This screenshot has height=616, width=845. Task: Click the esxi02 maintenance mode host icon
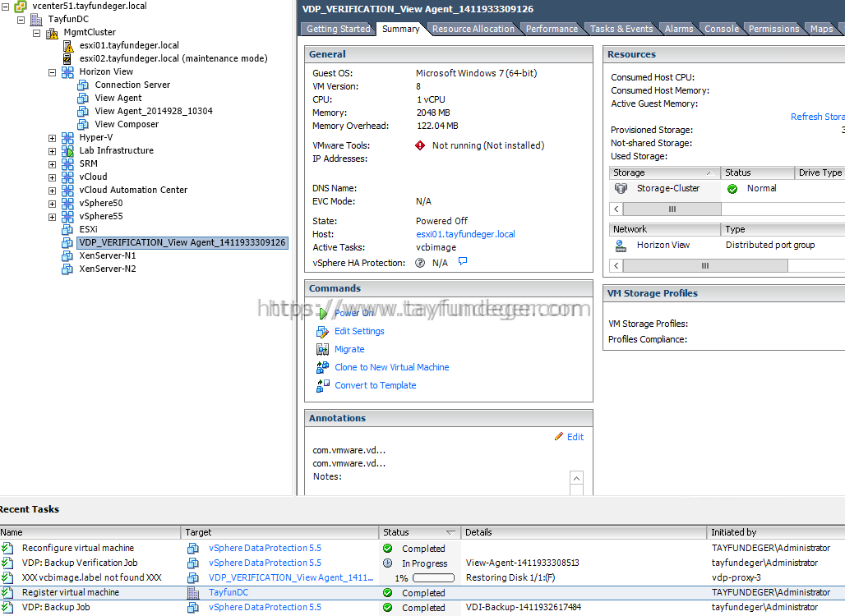pos(68,58)
